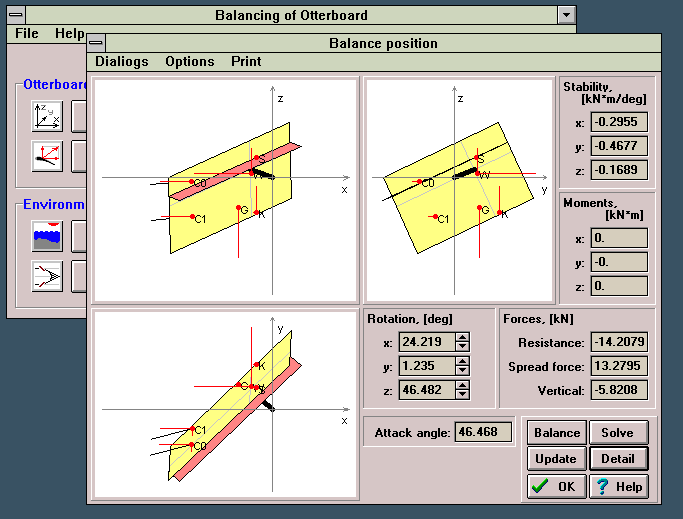Open the Print menu
The height and width of the screenshot is (519, 683).
coord(246,61)
